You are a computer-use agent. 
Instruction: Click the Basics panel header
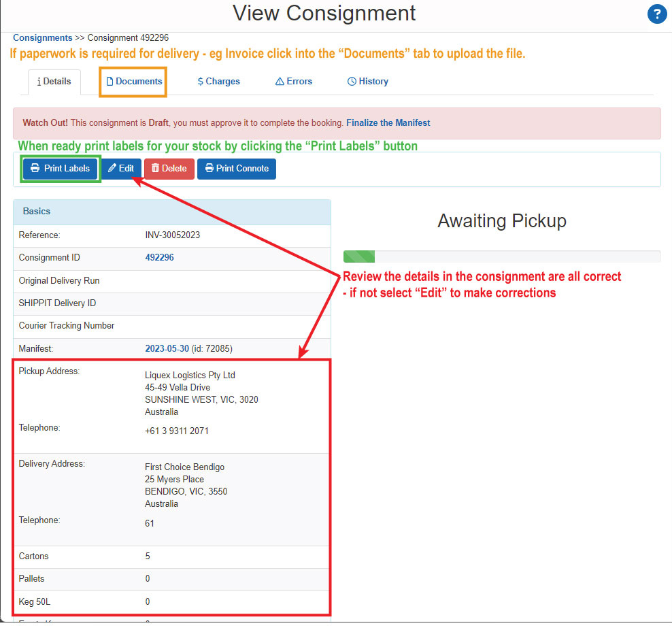pos(172,212)
